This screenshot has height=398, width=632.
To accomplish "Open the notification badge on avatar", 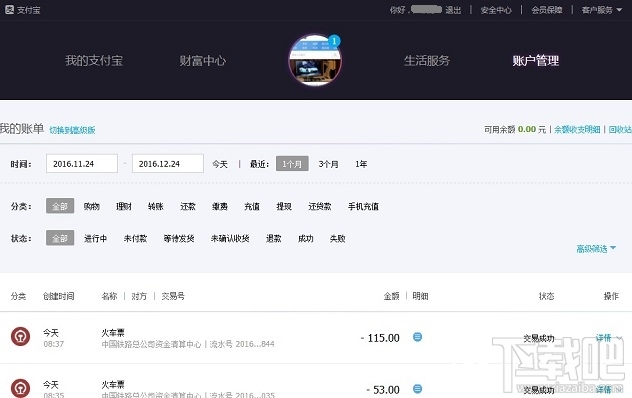I will click(x=334, y=41).
